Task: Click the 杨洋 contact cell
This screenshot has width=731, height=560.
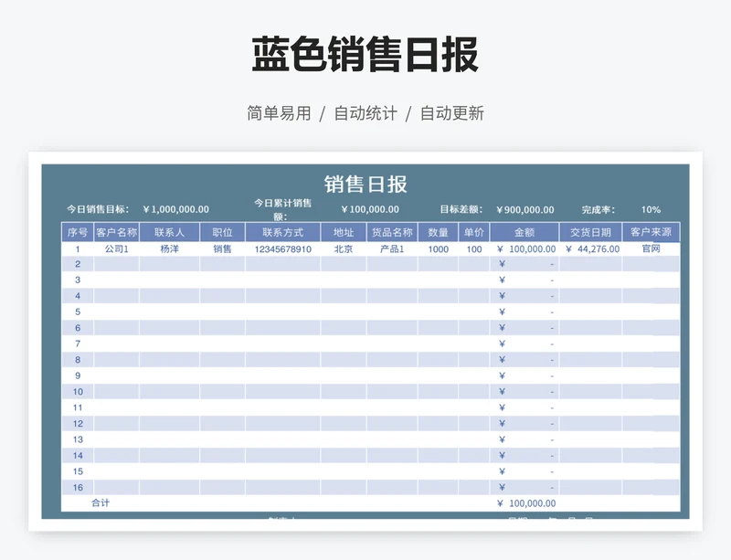Action: pyautogui.click(x=170, y=249)
